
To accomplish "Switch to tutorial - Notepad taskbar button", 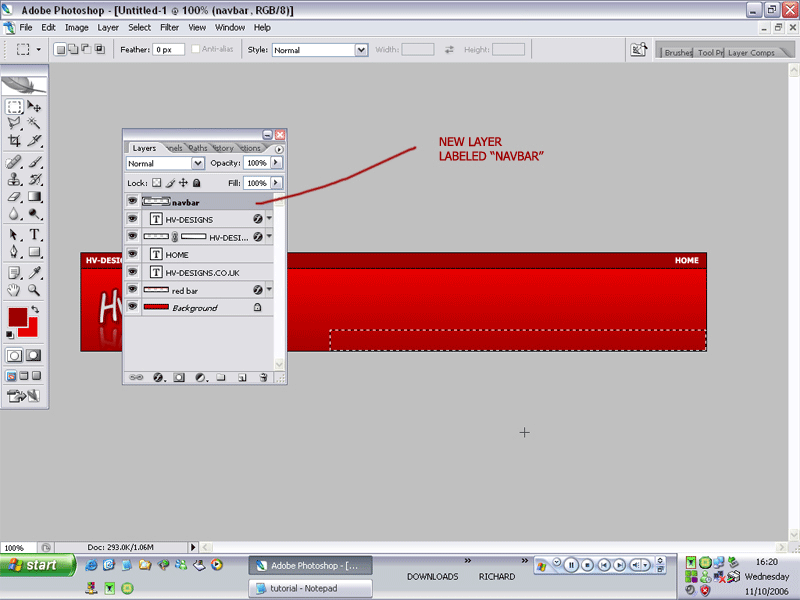I will pyautogui.click(x=310, y=588).
